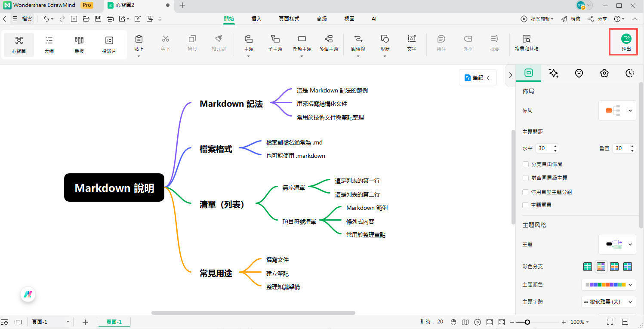Viewport: 644px width, 329px height.
Task: Open the 匯出 (Export) panel
Action: (x=623, y=42)
